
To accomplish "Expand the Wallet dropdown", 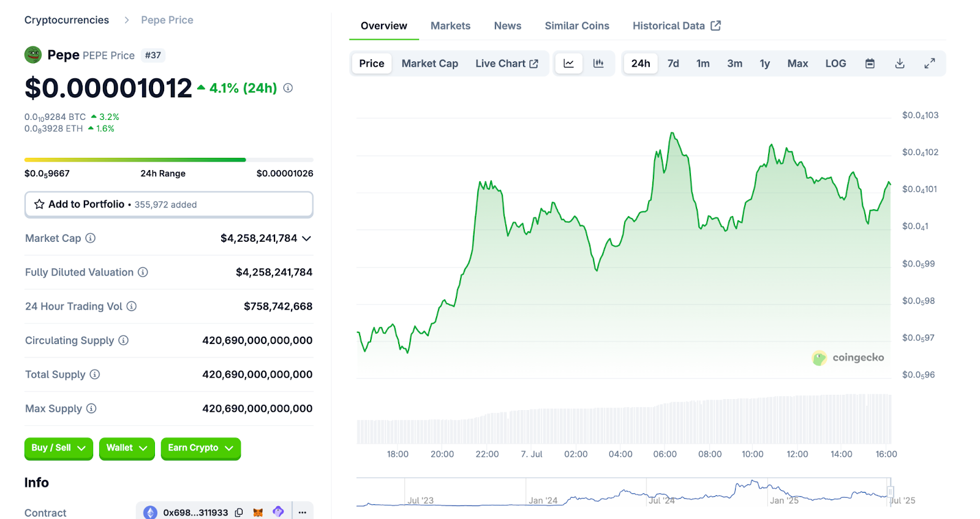I will (127, 448).
